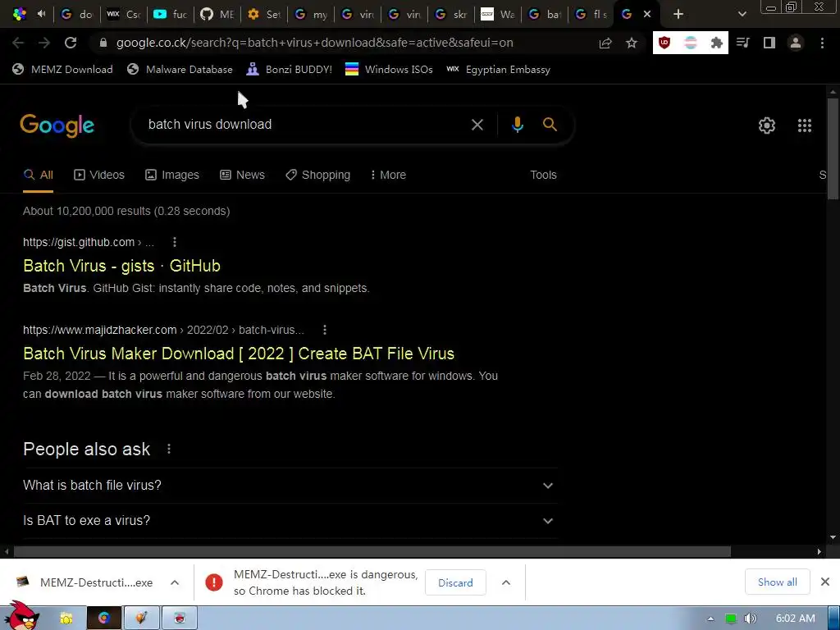The width and height of the screenshot is (840, 630).
Task: Expand 'Is BAT to exe a virus?' question
Action: tap(290, 521)
